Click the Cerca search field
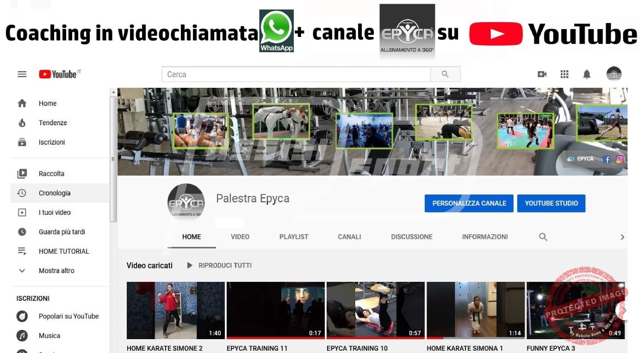Image resolution: width=644 pixels, height=353 pixels. point(296,74)
